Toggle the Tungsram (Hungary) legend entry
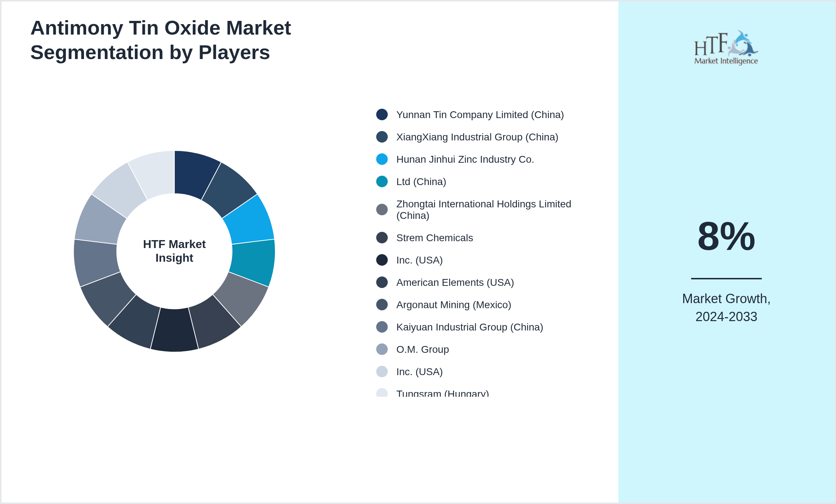The width and height of the screenshot is (836, 504). (x=443, y=393)
